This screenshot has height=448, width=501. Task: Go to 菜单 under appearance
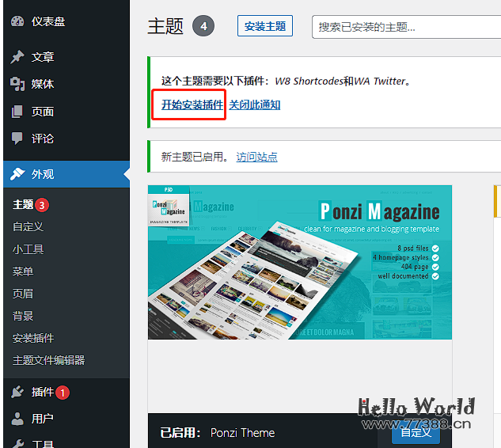pos(23,271)
